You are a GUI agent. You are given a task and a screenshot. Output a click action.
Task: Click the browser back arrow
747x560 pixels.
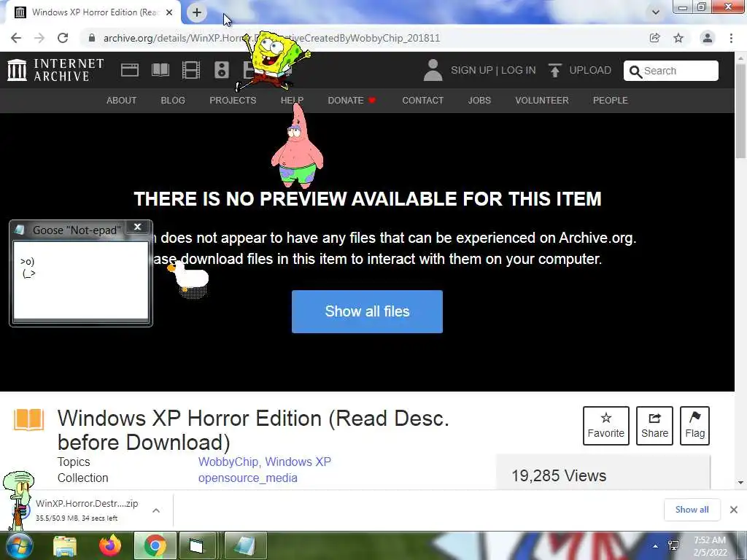(x=16, y=38)
